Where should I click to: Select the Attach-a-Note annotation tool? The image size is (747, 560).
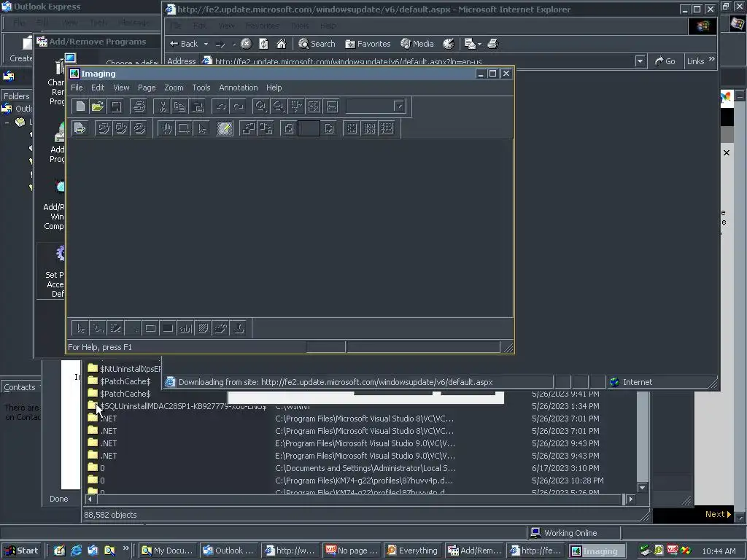203,328
